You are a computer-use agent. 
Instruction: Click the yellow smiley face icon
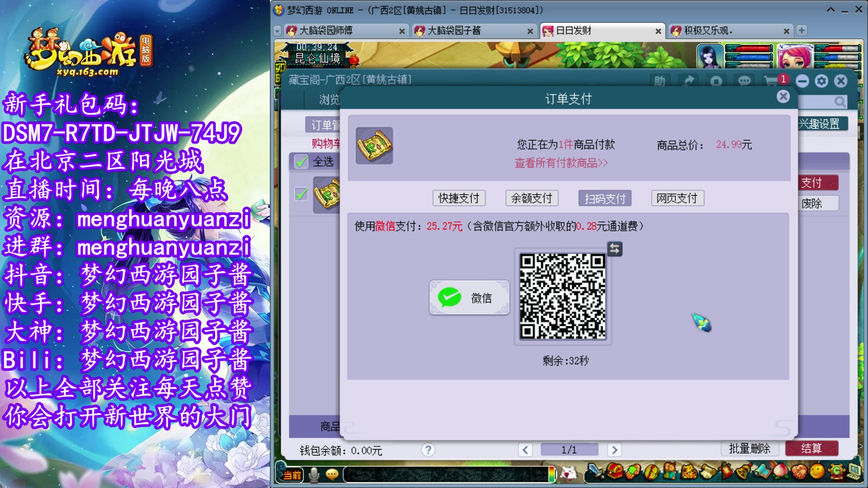(817, 471)
